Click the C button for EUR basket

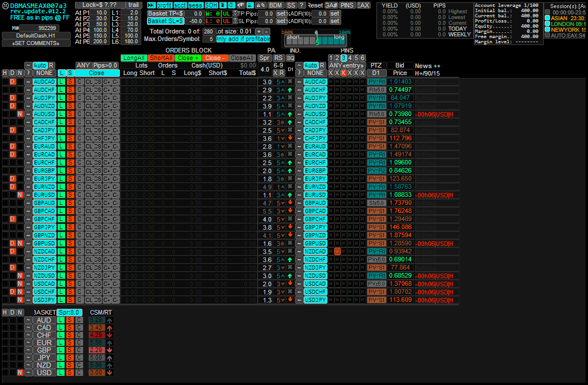point(79,342)
